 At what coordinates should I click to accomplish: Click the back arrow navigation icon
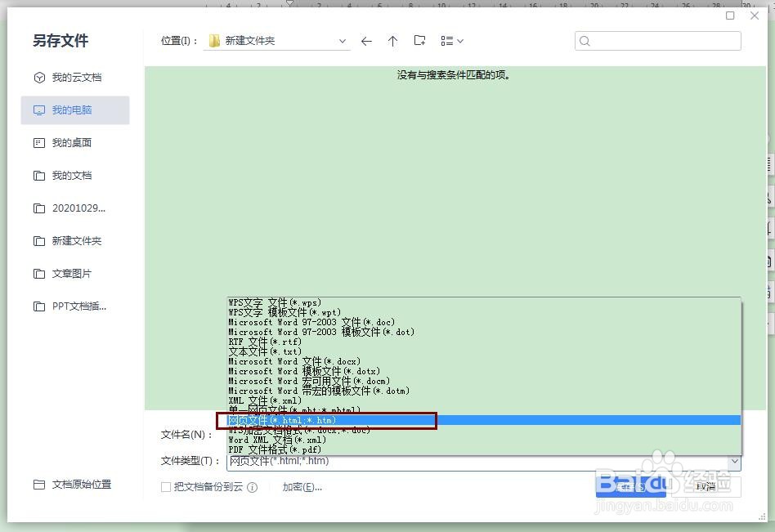(366, 40)
